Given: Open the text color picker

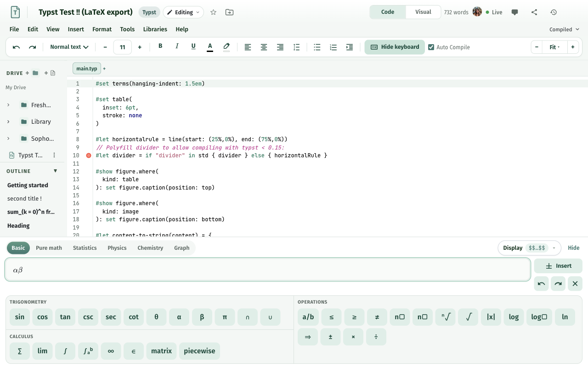Looking at the screenshot, I should (x=210, y=47).
